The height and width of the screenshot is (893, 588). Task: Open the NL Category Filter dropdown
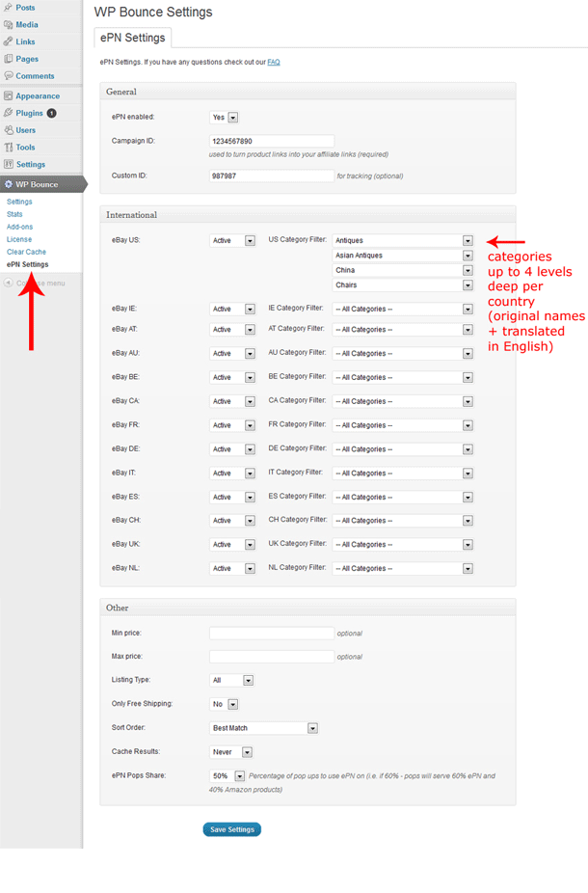[403, 568]
